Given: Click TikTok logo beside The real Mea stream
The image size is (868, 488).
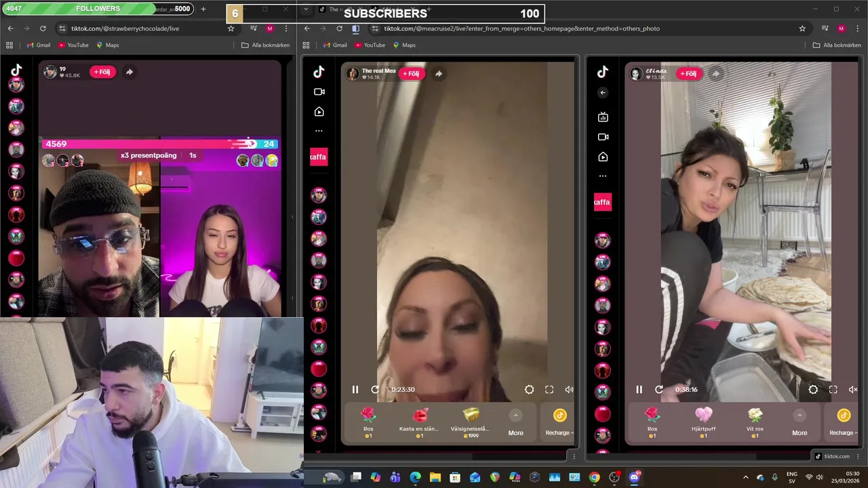Looking at the screenshot, I should pyautogui.click(x=319, y=72).
